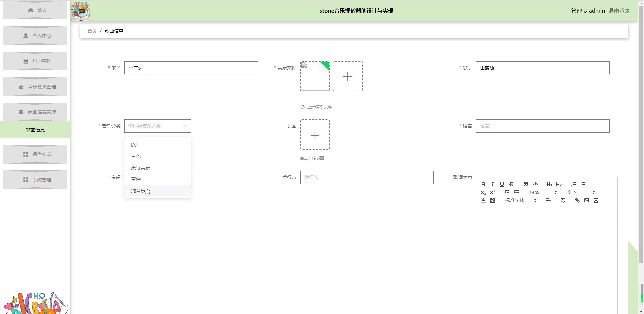Insert code block in the lyrics editor
The width and height of the screenshot is (644, 314).
tap(535, 184)
